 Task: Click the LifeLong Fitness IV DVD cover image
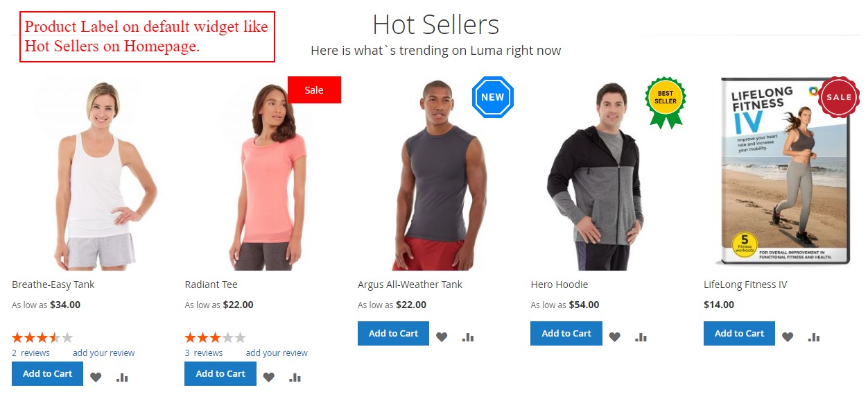point(785,171)
